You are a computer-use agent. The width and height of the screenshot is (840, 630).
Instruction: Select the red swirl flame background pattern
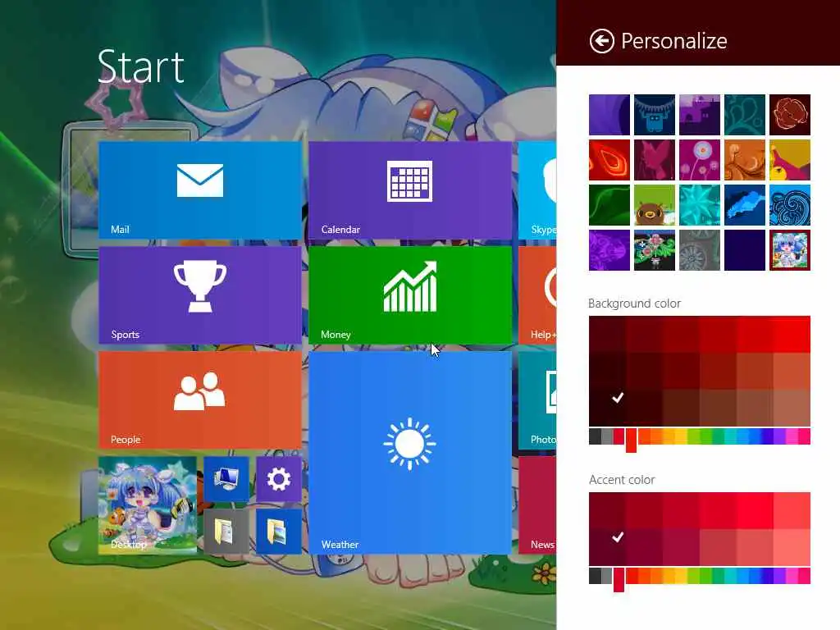point(609,160)
